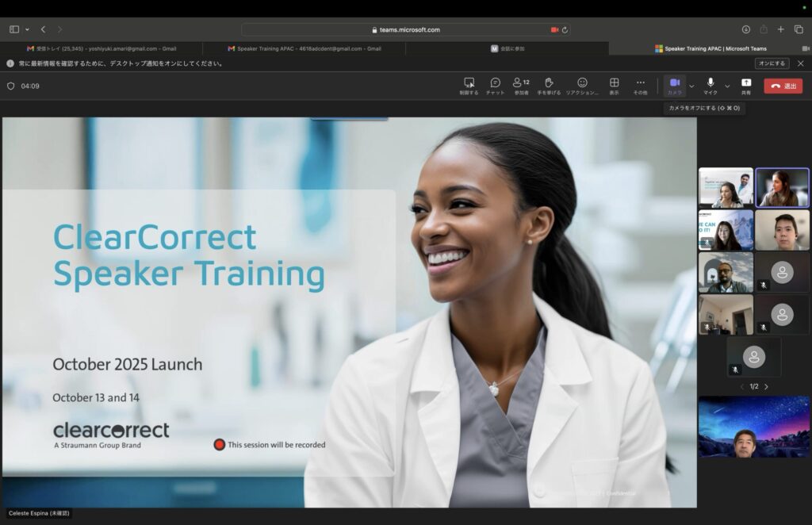Raise hand with the 手を挙げる icon
812x525 pixels.
[x=548, y=83]
